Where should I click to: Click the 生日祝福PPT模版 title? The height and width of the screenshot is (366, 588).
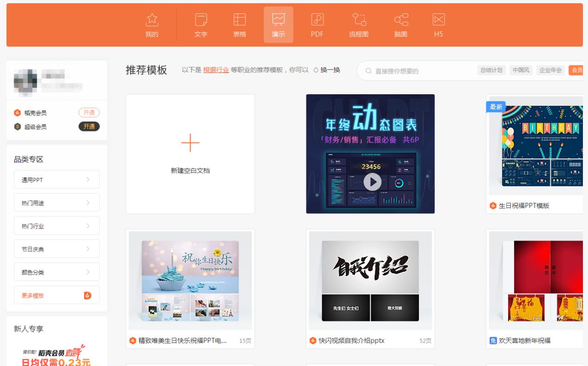click(x=524, y=206)
